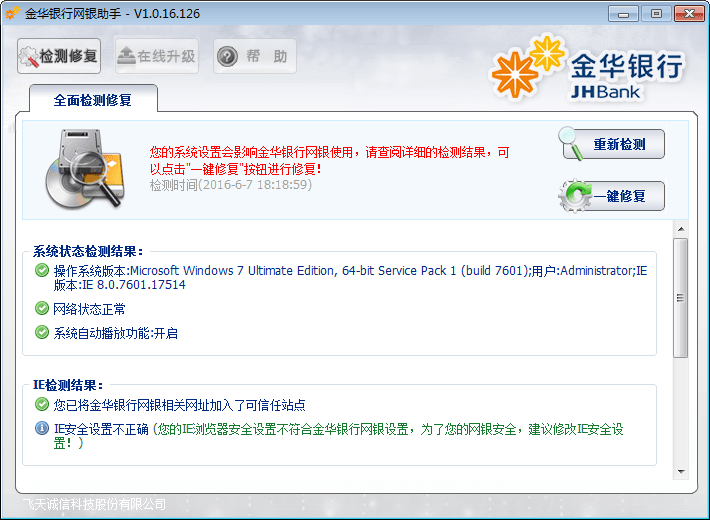Click the app icon in title bar
This screenshot has height=520, width=710.
(x=12, y=13)
